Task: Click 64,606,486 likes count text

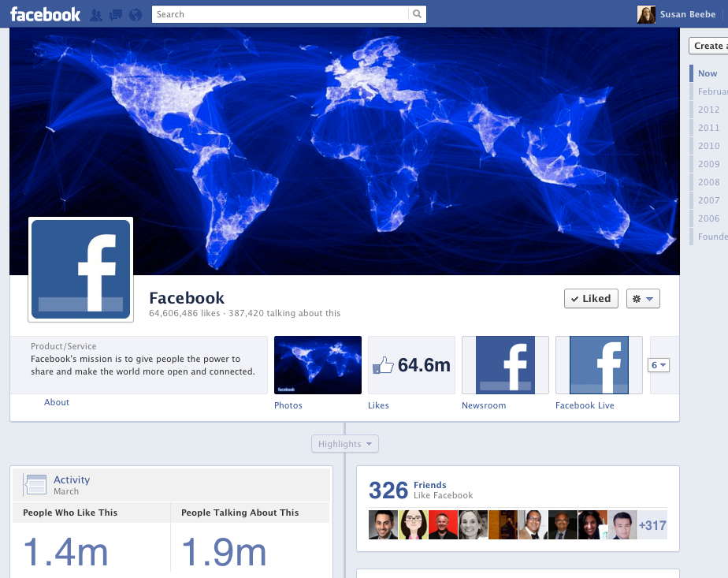Action: (x=184, y=313)
